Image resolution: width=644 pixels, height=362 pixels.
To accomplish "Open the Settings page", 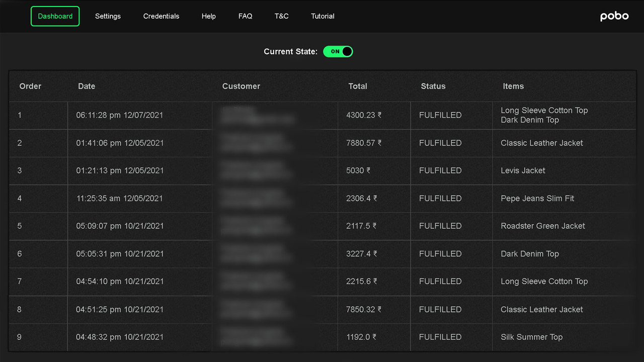I will (108, 16).
